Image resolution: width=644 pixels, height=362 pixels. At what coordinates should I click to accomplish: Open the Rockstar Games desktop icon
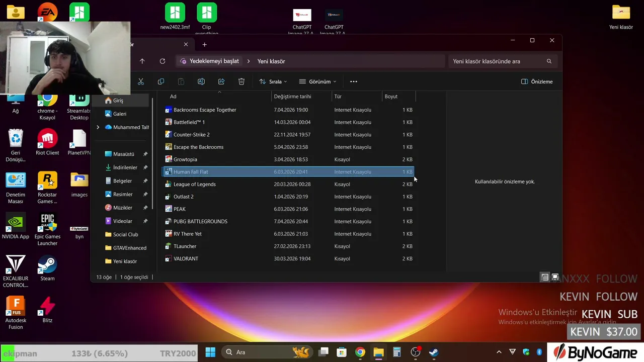tap(47, 188)
